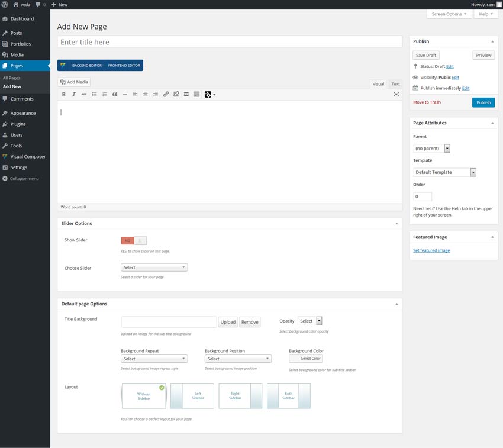This screenshot has height=448, width=503.
Task: Publish the new page
Action: pos(483,102)
